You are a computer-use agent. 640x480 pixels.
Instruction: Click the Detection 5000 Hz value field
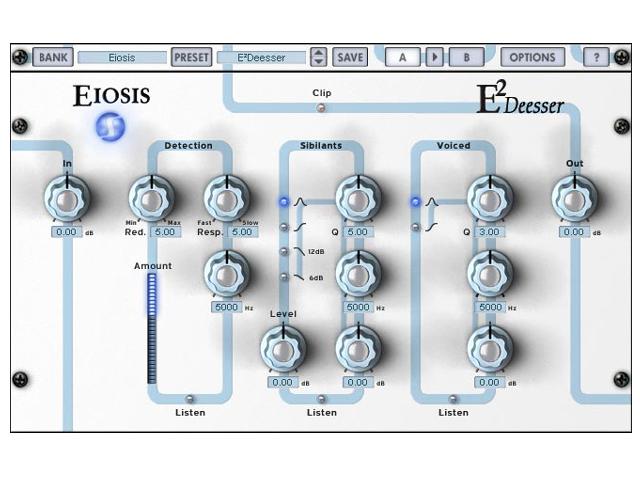(x=227, y=307)
